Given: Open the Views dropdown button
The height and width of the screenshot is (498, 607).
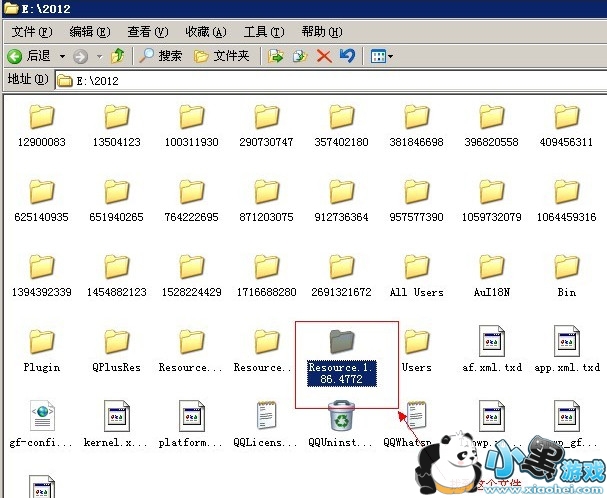Looking at the screenshot, I should coord(382,56).
